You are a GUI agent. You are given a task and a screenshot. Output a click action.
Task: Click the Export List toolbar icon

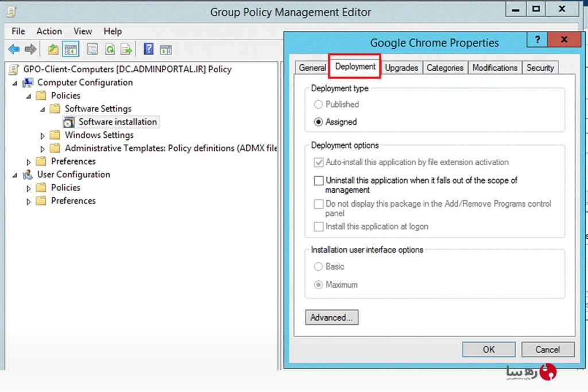point(126,49)
